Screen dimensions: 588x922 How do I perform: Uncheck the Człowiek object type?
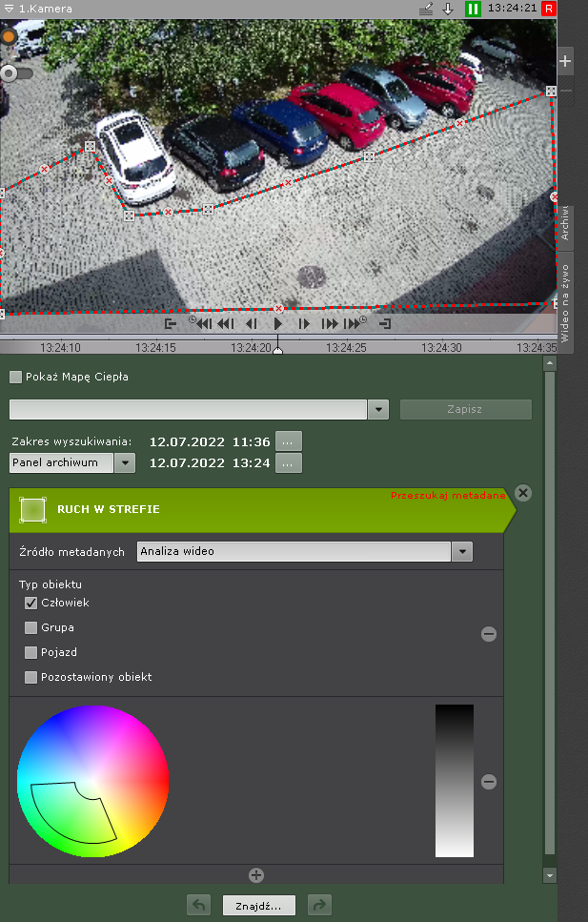pyautogui.click(x=31, y=603)
